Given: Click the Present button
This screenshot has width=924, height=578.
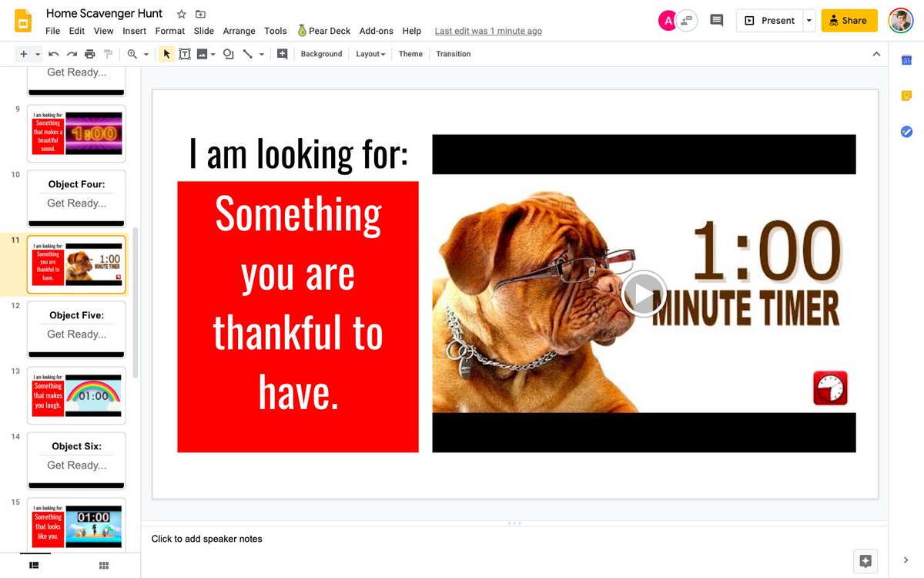Looking at the screenshot, I should (769, 21).
